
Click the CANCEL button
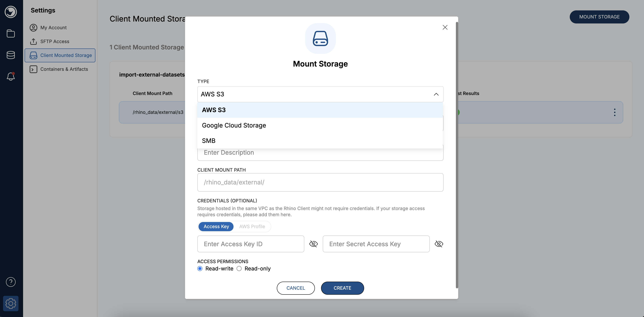[295, 288]
